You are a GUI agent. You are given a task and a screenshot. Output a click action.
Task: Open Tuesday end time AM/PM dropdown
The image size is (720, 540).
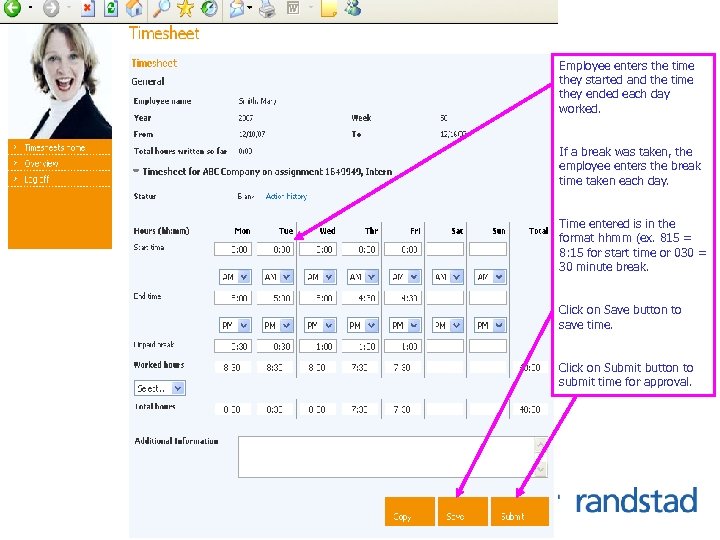point(277,325)
